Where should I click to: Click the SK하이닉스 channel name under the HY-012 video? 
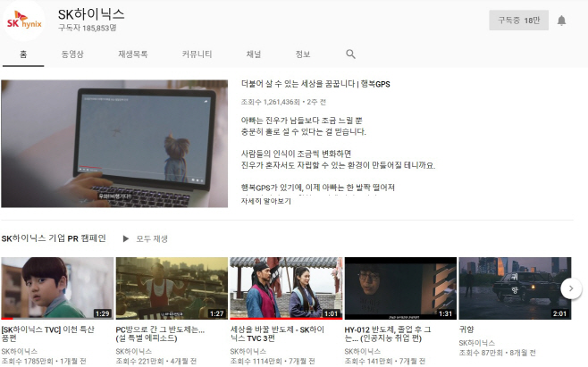coord(362,351)
